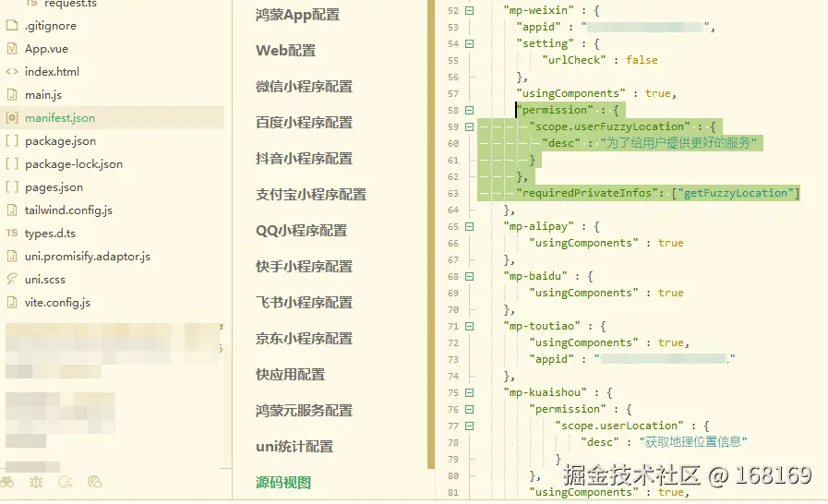Collapse the "mp-kuaishou" block at line 75

[470, 392]
